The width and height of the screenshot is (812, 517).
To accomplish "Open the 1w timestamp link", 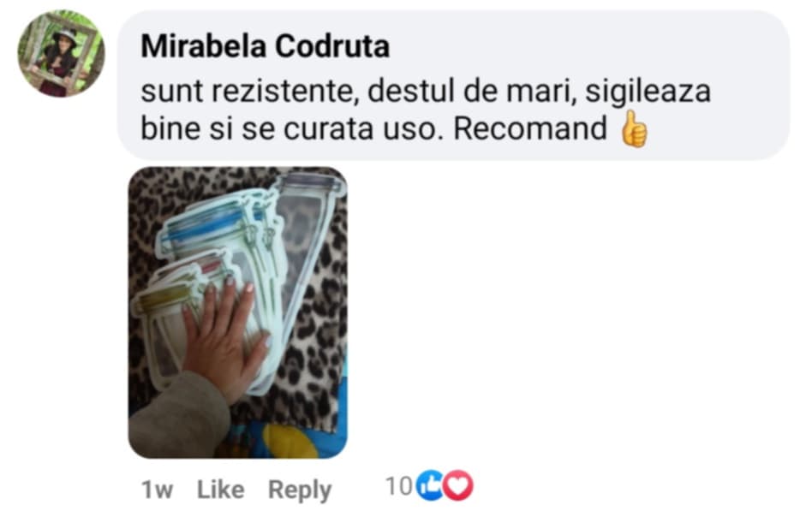I will click(x=157, y=489).
